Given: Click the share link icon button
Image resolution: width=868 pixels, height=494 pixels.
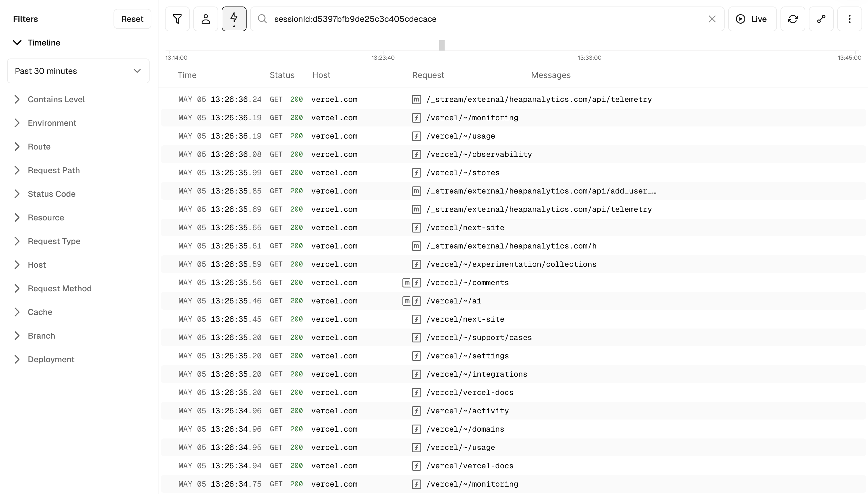Looking at the screenshot, I should point(821,19).
